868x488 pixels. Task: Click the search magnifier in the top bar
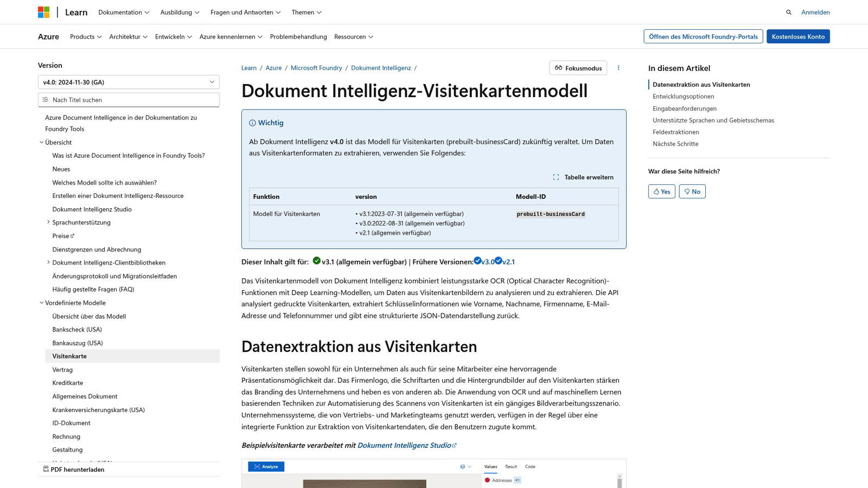[x=788, y=12]
